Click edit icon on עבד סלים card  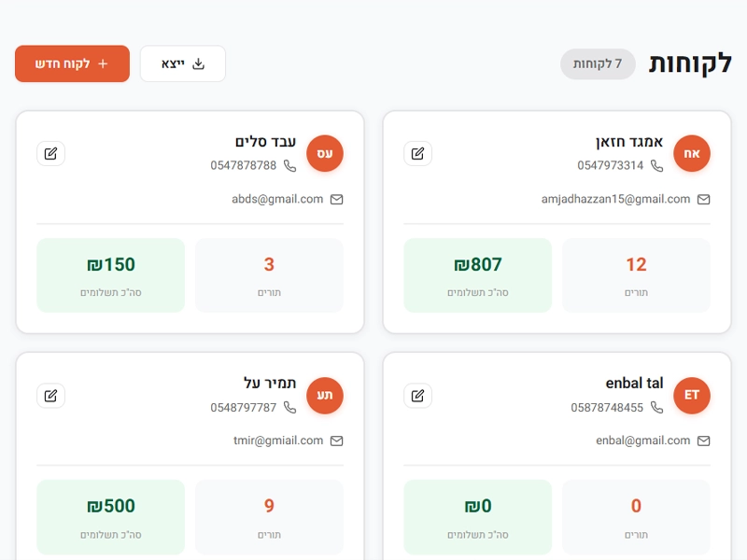pyautogui.click(x=50, y=153)
